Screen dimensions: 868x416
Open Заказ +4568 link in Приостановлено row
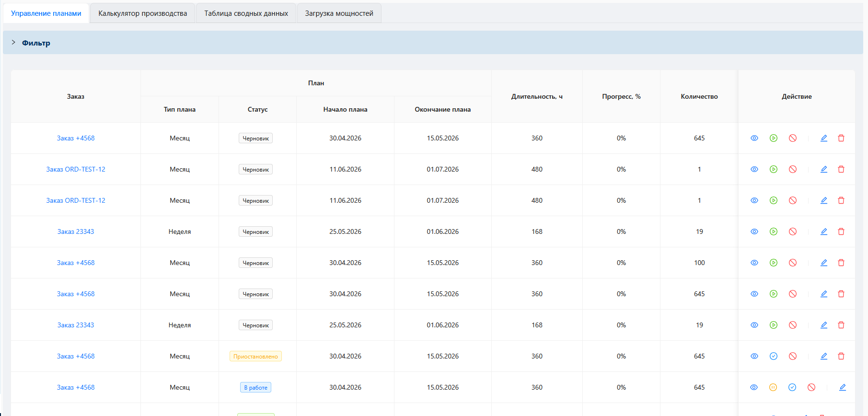click(x=76, y=356)
